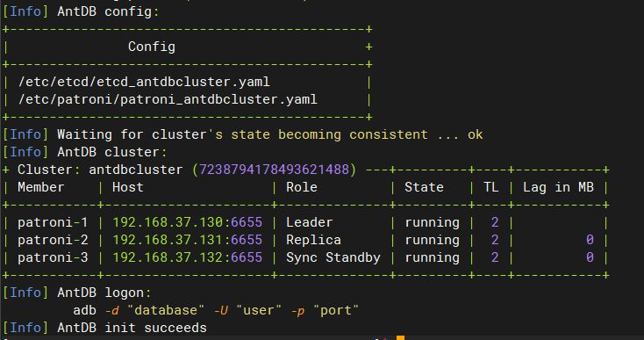Click member name patroni-2
The image size is (644, 340).
[53, 240]
